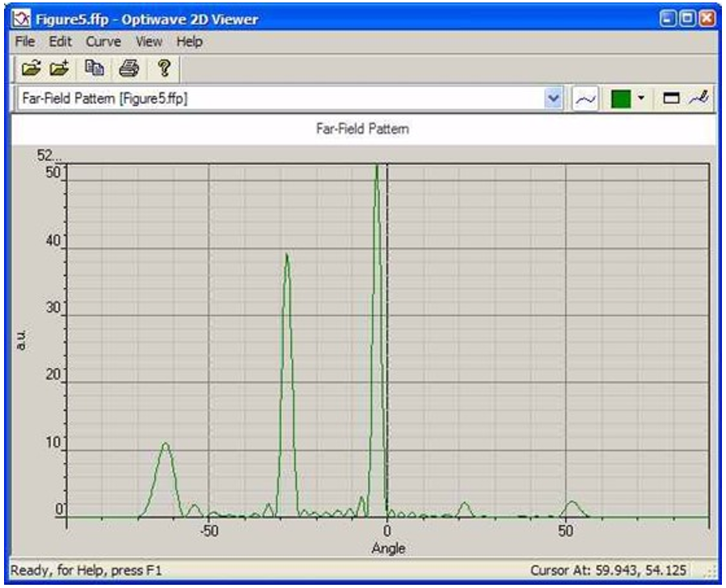The image size is (726, 588).
Task: Click the Print toolbar icon
Action: [128, 69]
